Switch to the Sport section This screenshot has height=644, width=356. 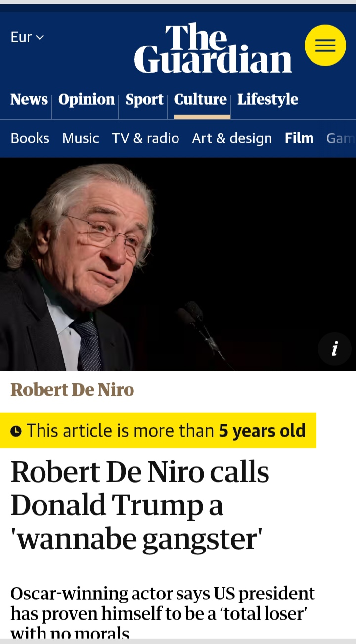coord(144,99)
